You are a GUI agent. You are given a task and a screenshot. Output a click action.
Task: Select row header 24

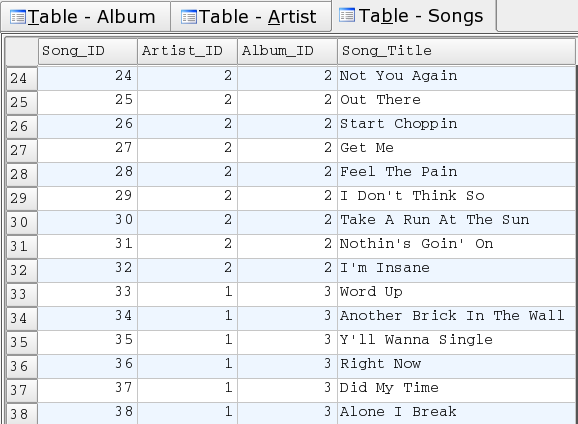[x=21, y=78]
